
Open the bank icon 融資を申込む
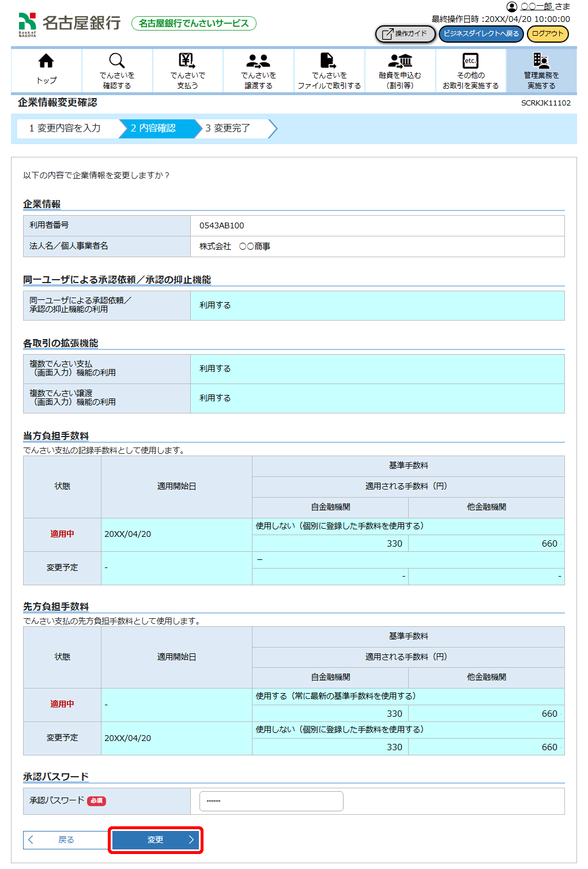tap(400, 61)
